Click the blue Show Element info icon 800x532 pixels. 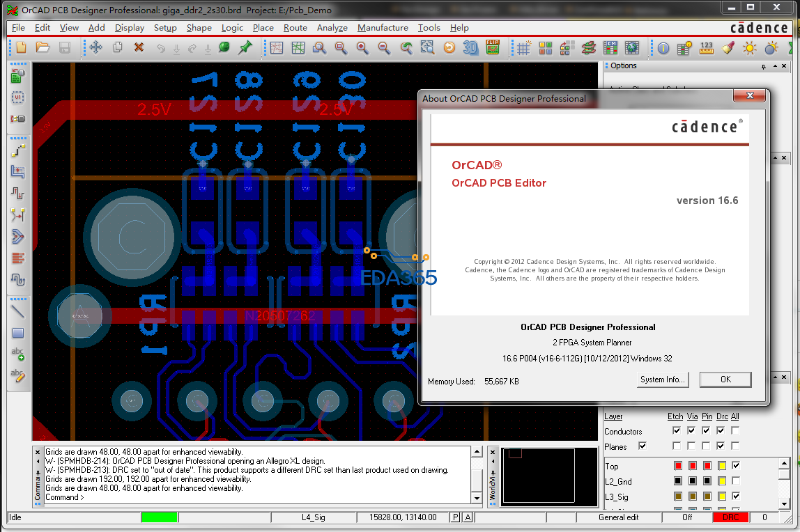coord(663,48)
